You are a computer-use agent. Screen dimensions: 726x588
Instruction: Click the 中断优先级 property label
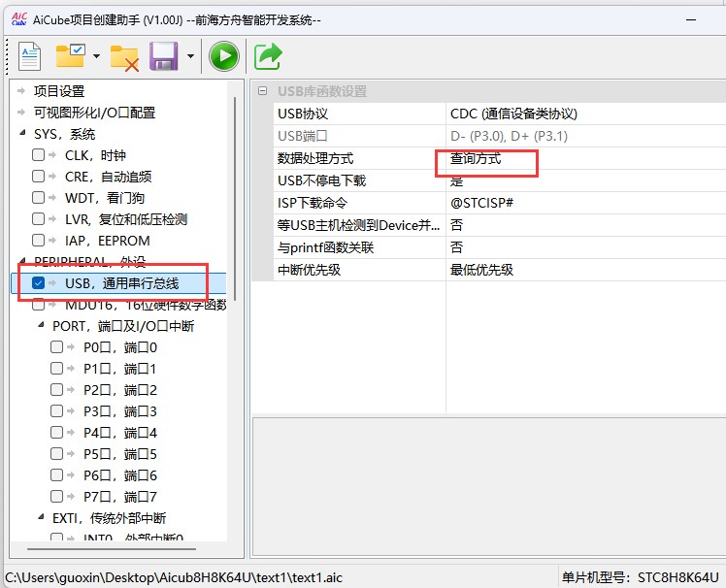coord(309,270)
